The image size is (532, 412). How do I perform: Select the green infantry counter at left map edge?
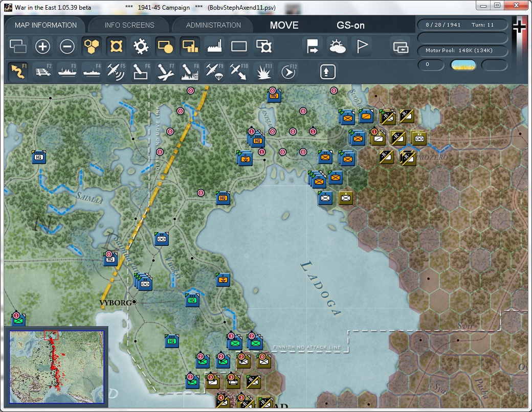18,320
